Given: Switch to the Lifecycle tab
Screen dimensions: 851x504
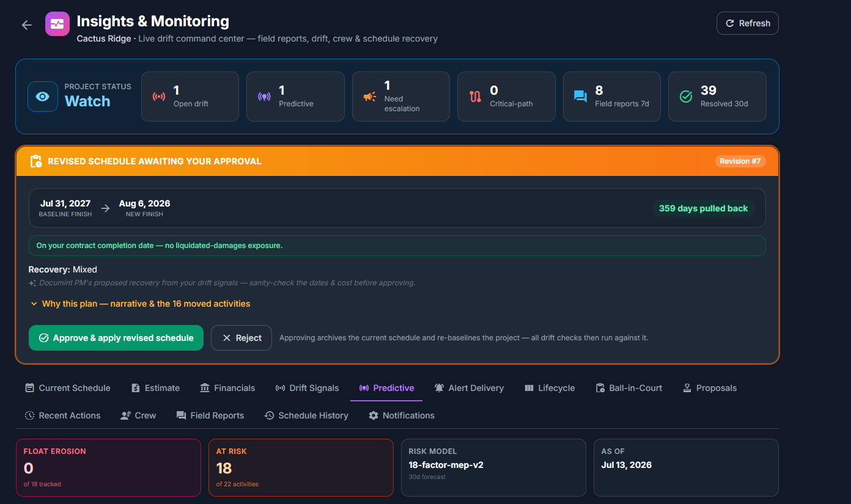Looking at the screenshot, I should pos(550,388).
